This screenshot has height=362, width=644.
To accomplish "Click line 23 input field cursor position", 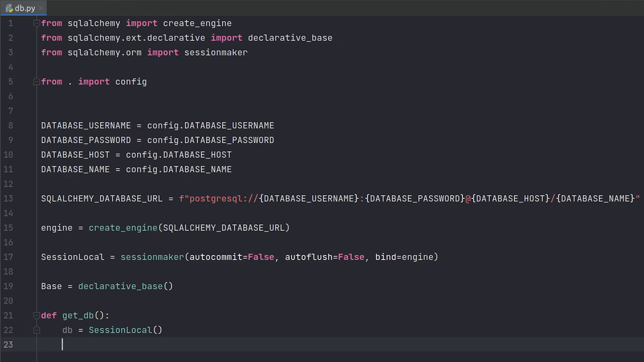I will pos(62,344).
